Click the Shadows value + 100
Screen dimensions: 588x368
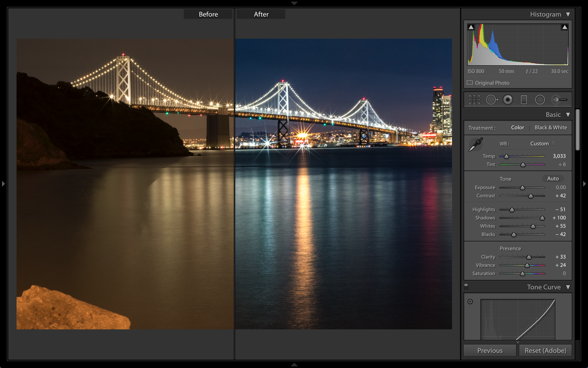tap(559, 218)
